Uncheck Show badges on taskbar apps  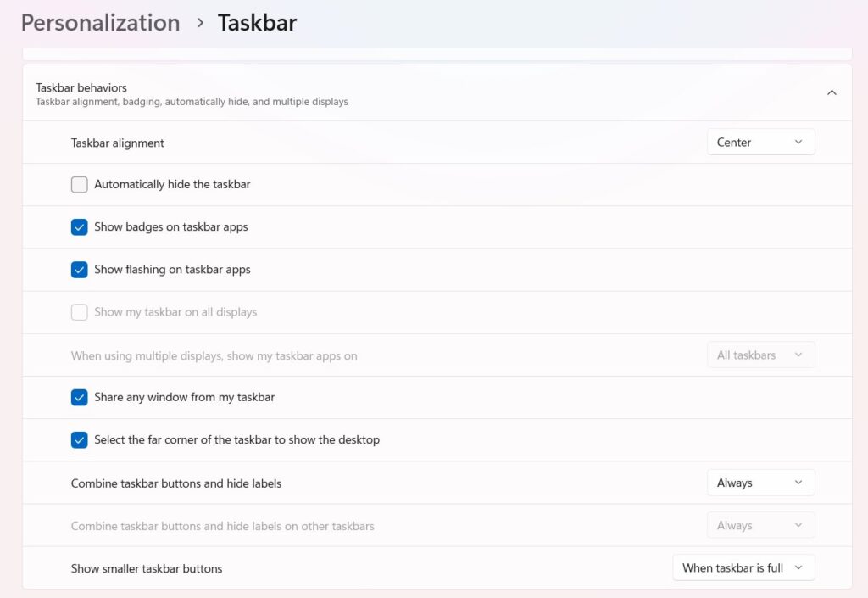79,226
